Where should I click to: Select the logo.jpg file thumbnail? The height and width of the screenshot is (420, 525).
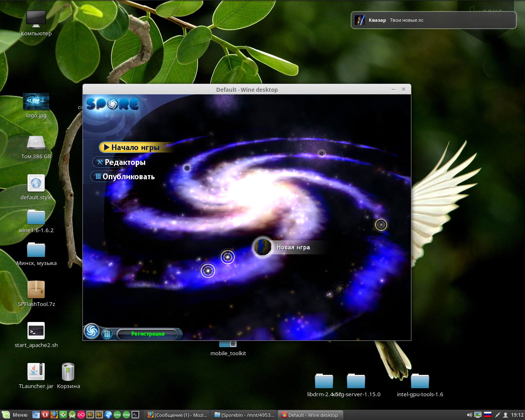click(x=36, y=101)
